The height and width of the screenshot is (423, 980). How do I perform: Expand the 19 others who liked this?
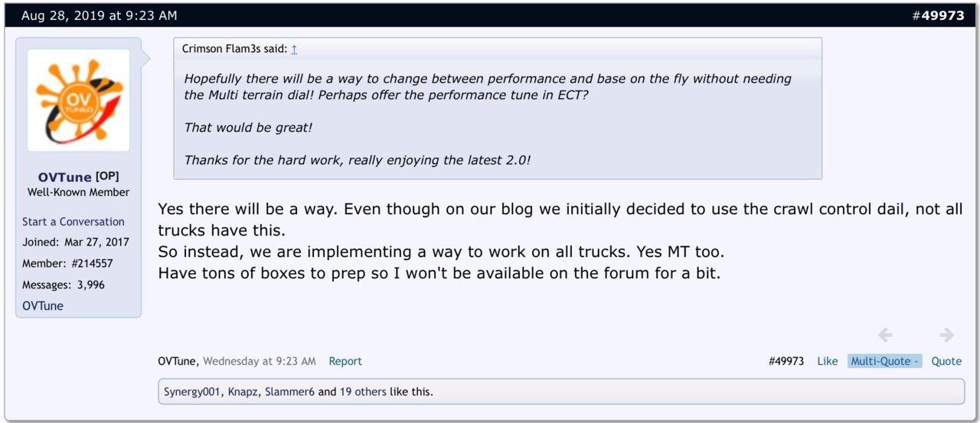pyautogui.click(x=363, y=392)
